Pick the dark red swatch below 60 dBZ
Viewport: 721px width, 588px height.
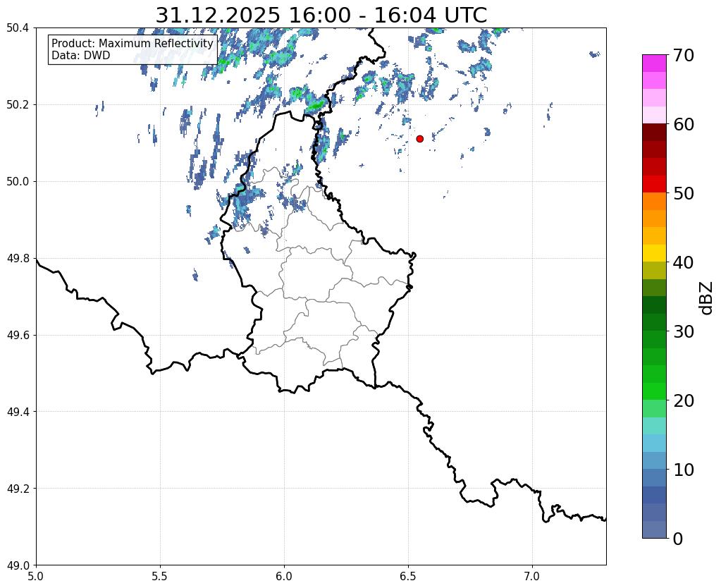click(x=654, y=133)
